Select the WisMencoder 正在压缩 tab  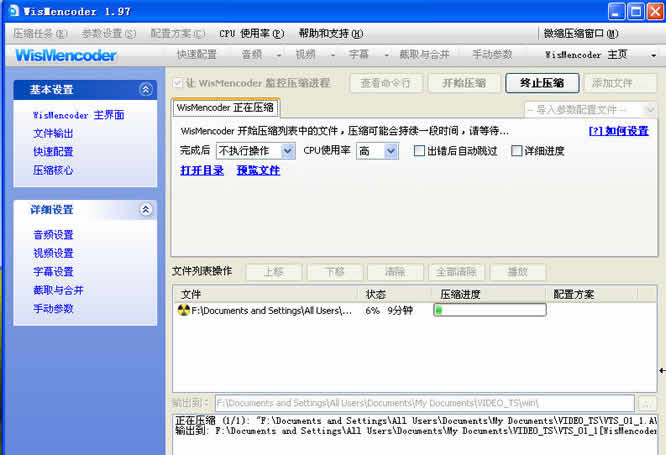coord(225,107)
